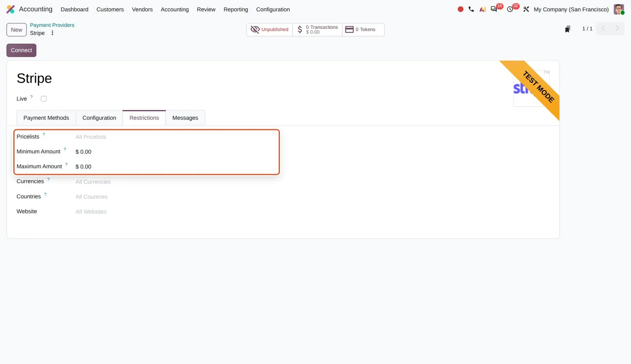Show help tooltip for Countries
The image size is (631, 364).
point(45,194)
